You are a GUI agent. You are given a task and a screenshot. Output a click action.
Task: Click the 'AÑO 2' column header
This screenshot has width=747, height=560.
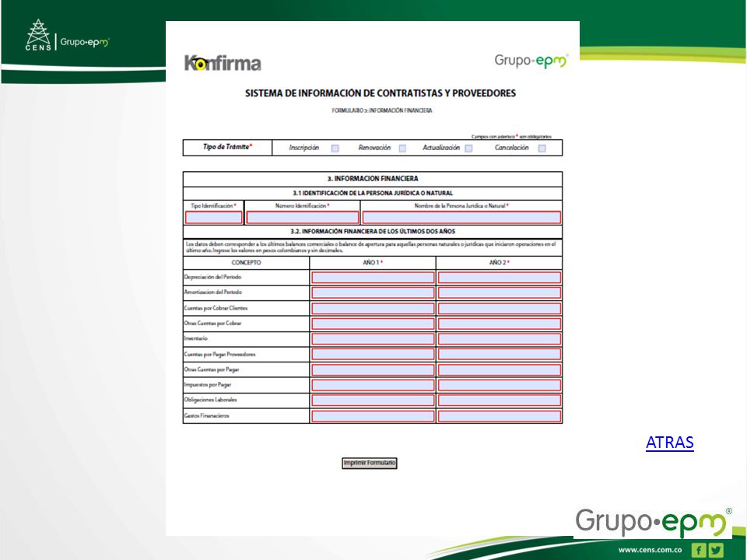point(500,262)
